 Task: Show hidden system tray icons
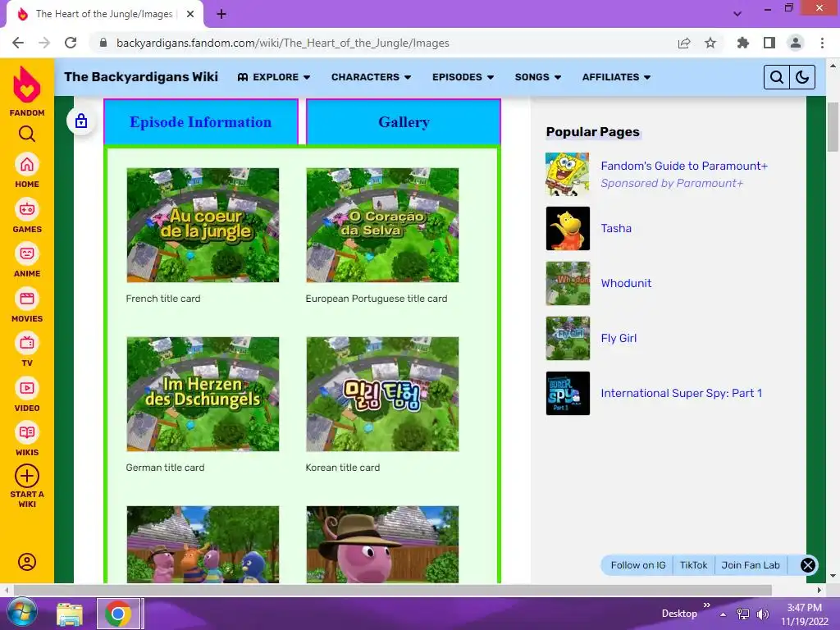(724, 614)
